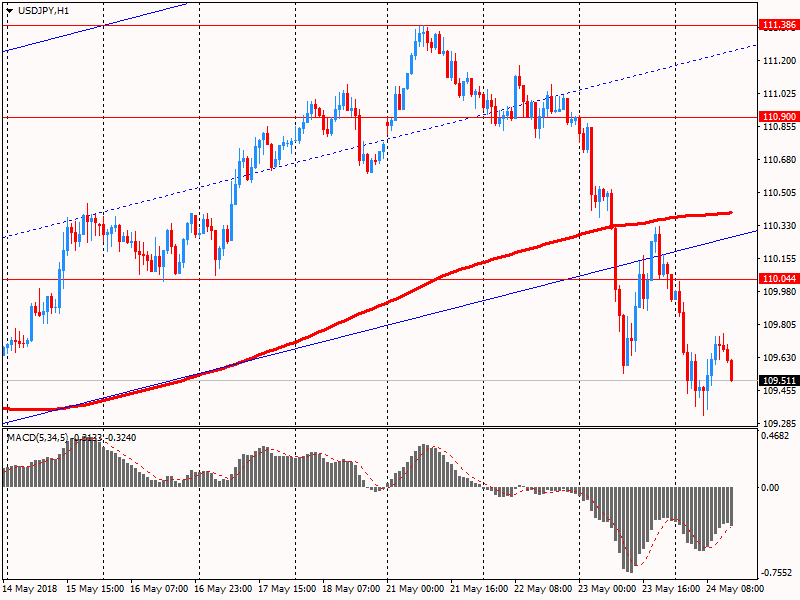
Task: Click the 15 May 15:00 time label
Action: click(95, 589)
